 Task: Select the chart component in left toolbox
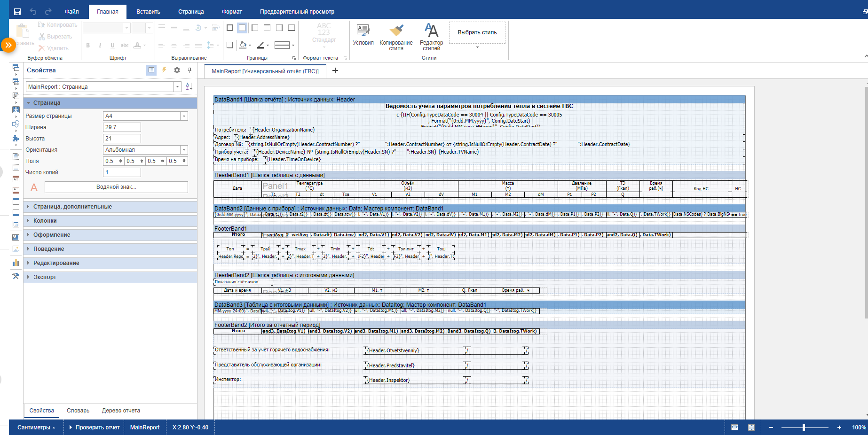tap(16, 263)
